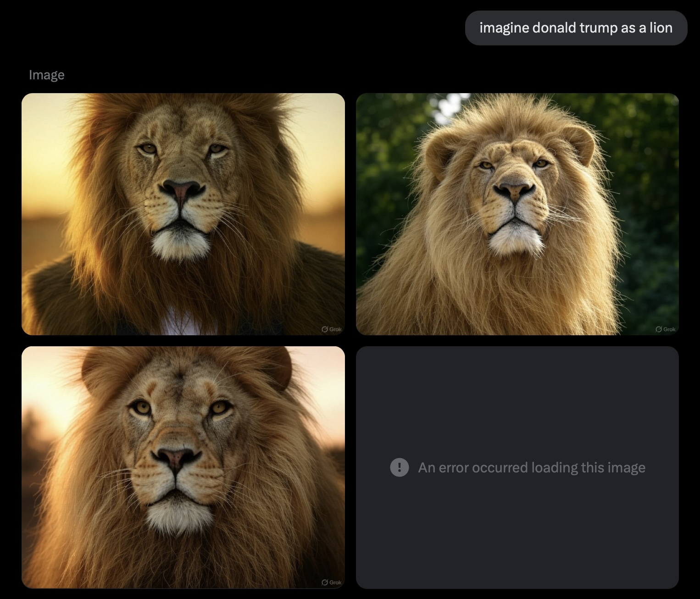Open the close-up lion with pink sky image
The height and width of the screenshot is (599, 700).
[183, 467]
